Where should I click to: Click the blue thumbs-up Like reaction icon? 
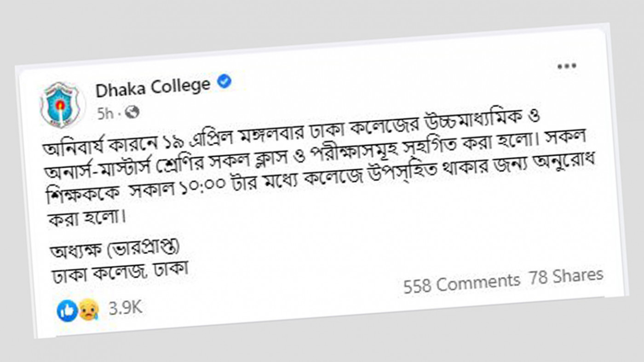(67, 312)
